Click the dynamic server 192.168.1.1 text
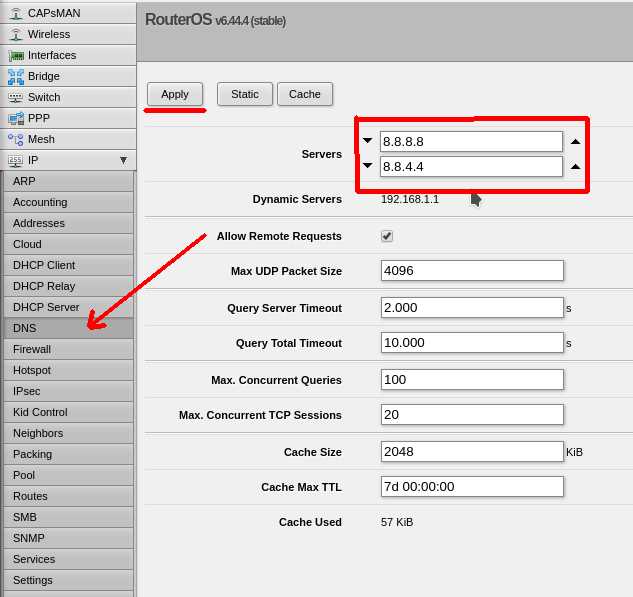Screen dimensions: 633x597 410,199
